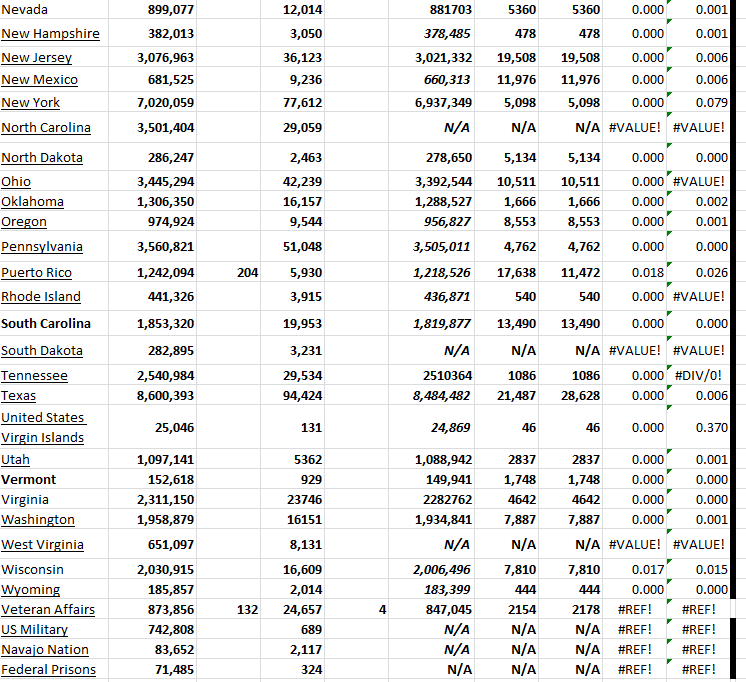Select cell with value 6,937,349
Image resolution: width=746 pixels, height=682 pixels.
(431, 102)
